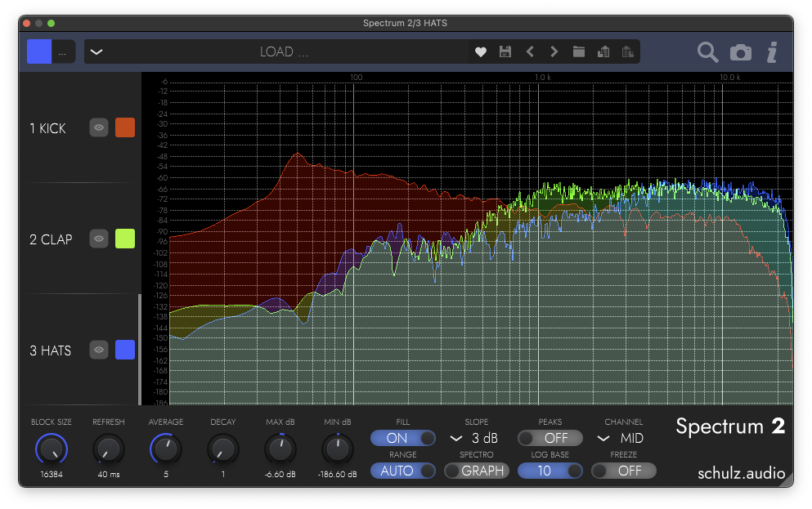The image size is (812, 509).
Task: Click the 100 frequency axis label
Action: coord(357,77)
